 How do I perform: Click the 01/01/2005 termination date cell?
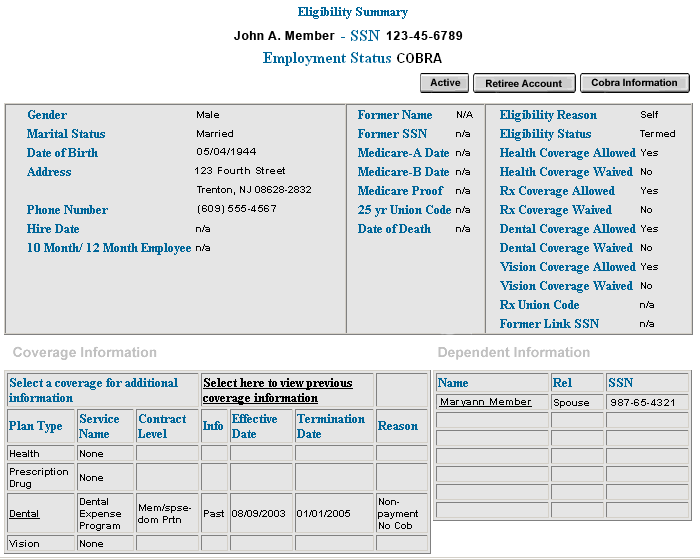[x=323, y=513]
